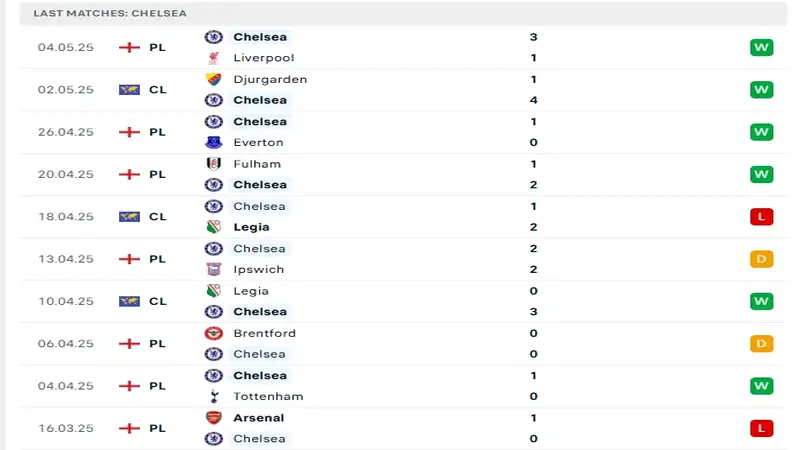This screenshot has height=450, width=800.
Task: Click the Everton club crest icon
Action: click(214, 142)
